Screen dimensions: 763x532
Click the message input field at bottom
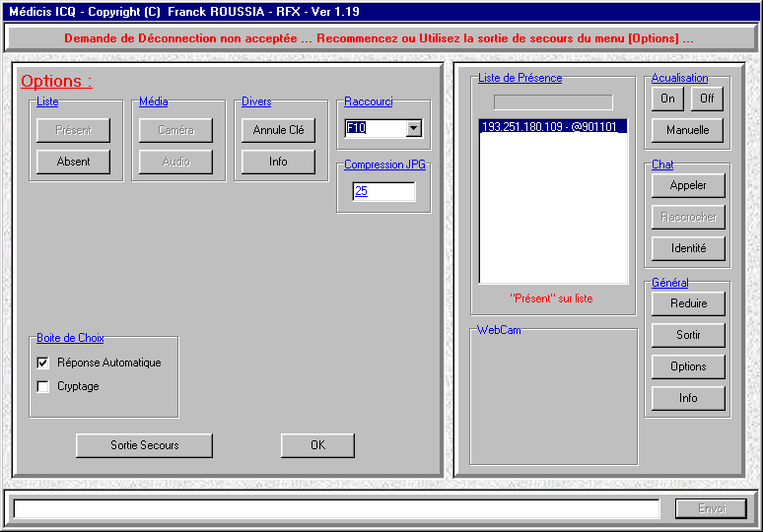pos(336,508)
